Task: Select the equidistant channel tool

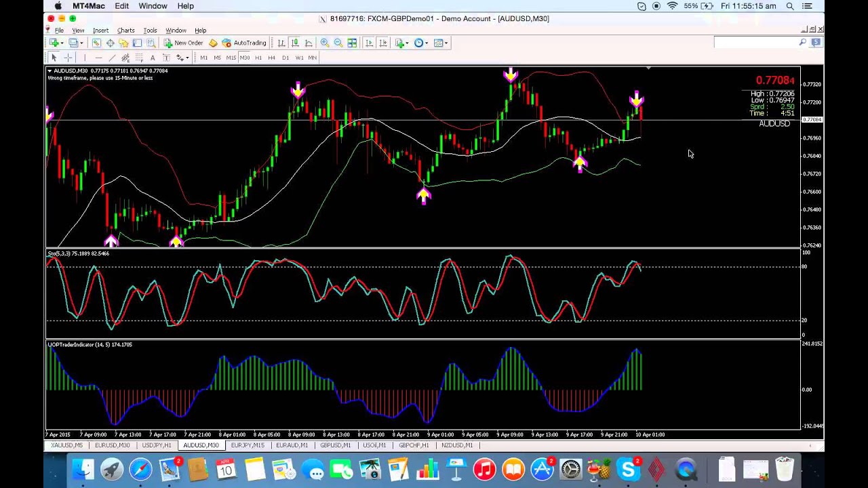Action: click(125, 58)
